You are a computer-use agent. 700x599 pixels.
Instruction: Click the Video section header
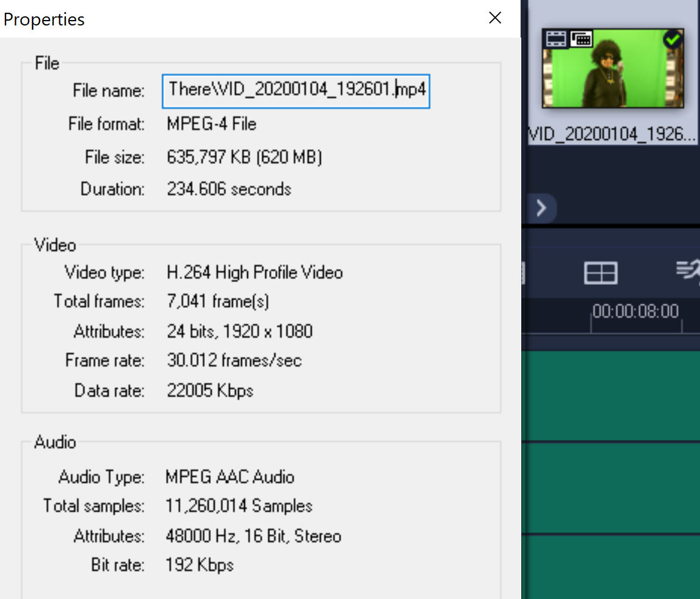[54, 245]
